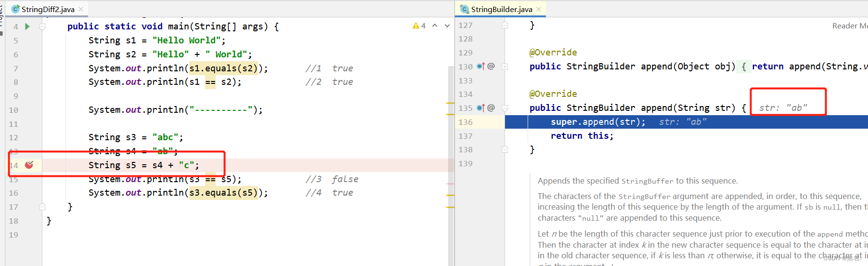
Task: Expand the folded append(Object) method at line 130
Action: pos(505,66)
